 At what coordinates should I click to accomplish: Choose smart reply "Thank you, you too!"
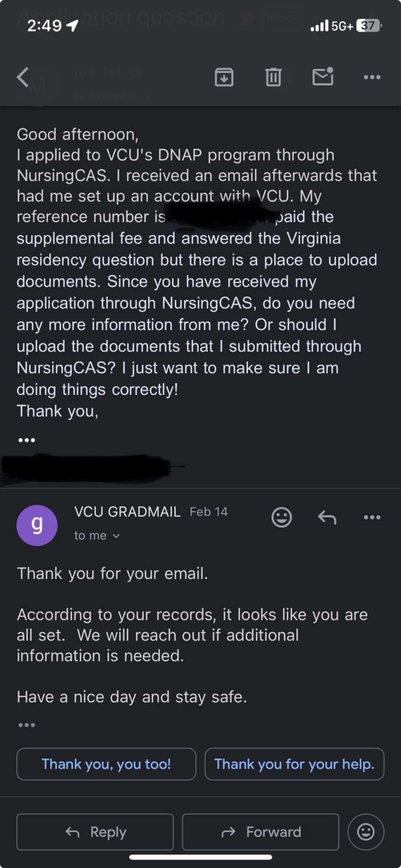pos(106,764)
